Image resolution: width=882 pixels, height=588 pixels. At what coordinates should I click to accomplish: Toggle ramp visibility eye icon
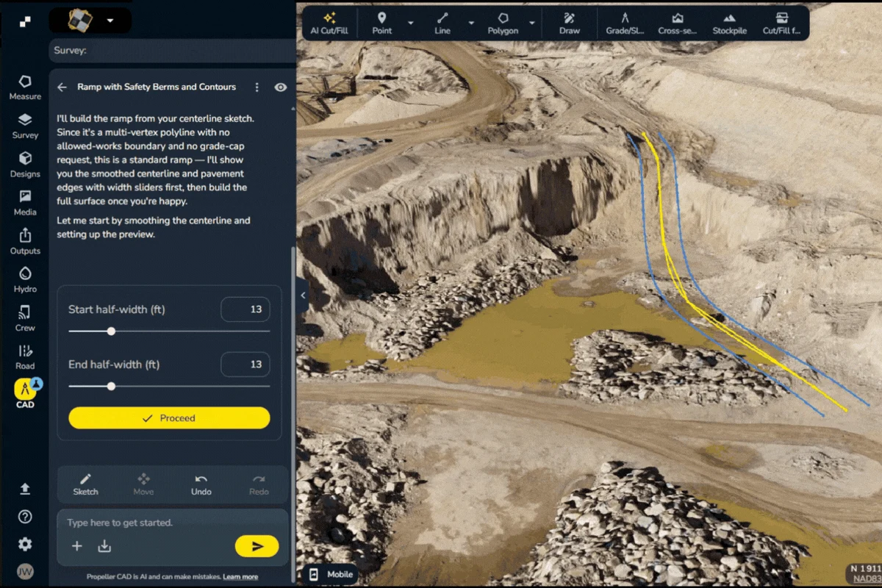coord(280,87)
